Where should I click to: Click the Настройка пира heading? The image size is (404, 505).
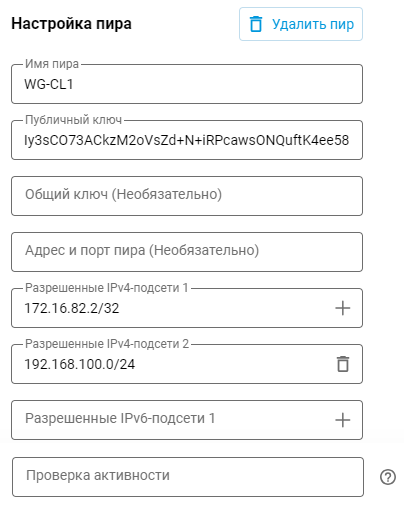[71, 24]
